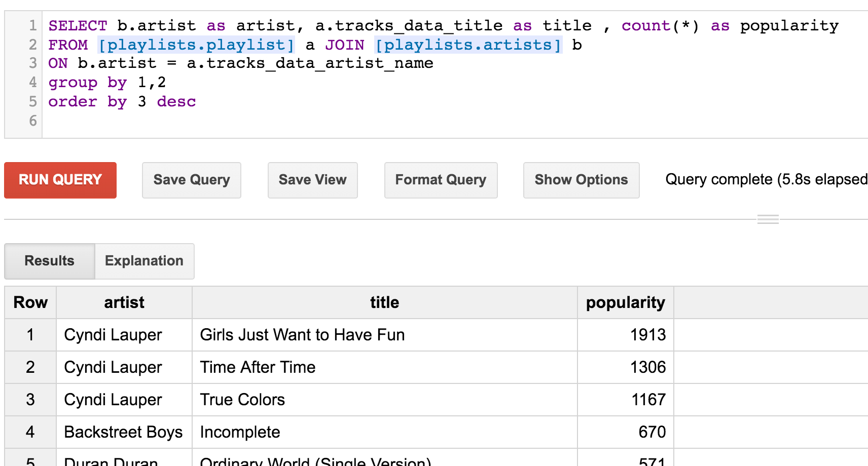Click the Save View button
Image resolution: width=868 pixels, height=466 pixels.
[312, 180]
